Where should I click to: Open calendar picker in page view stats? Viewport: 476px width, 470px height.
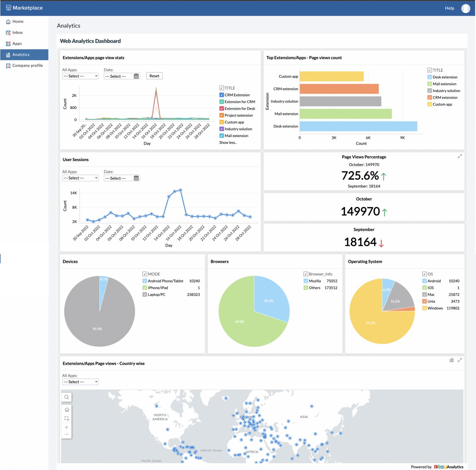(136, 76)
